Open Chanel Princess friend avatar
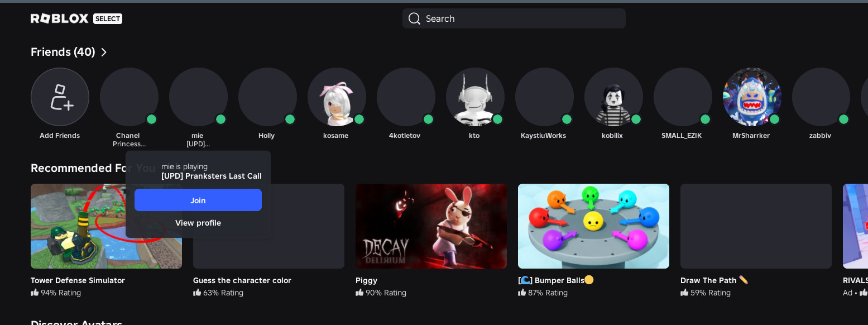 [129, 97]
